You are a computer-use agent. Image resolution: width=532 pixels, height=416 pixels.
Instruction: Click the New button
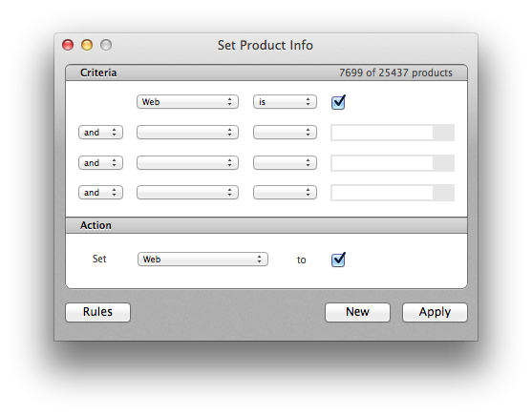click(357, 312)
